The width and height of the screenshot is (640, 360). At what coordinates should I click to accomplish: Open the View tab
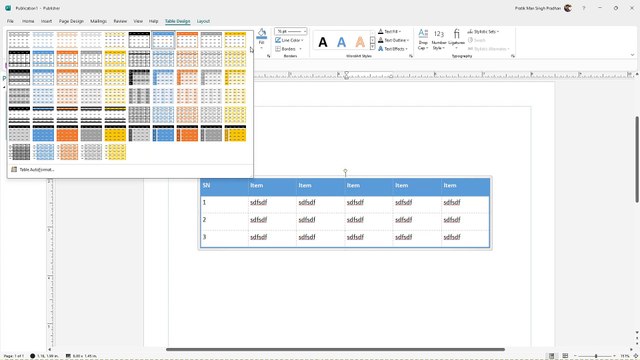pos(138,21)
